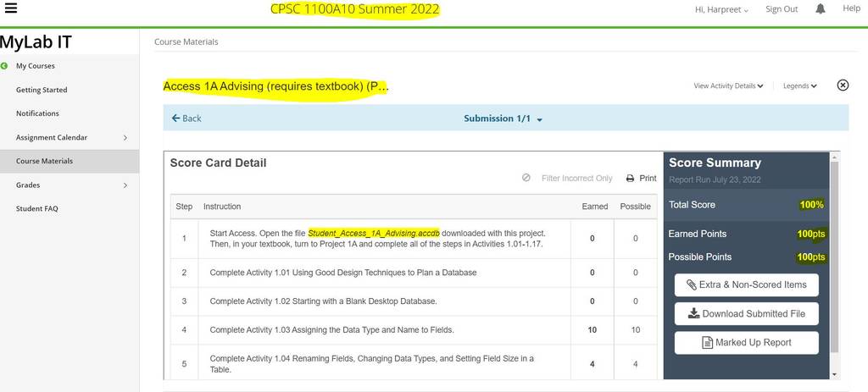Click the Course Materials breadcrumb
Viewport: 868px width, 392px height.
coord(186,41)
